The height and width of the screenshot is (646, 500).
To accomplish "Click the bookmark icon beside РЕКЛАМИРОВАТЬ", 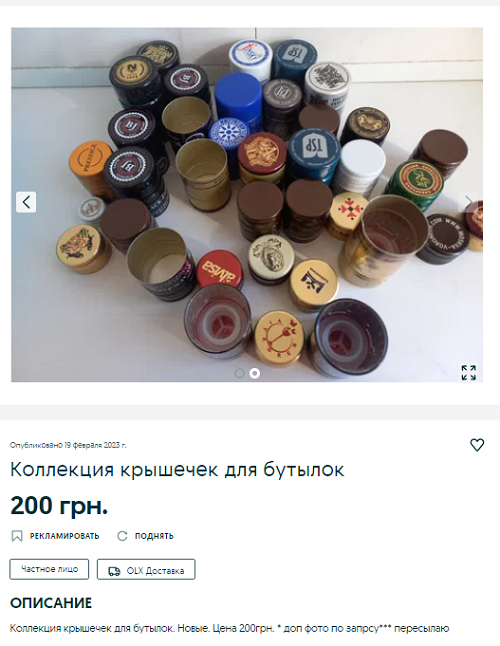I will click(16, 536).
